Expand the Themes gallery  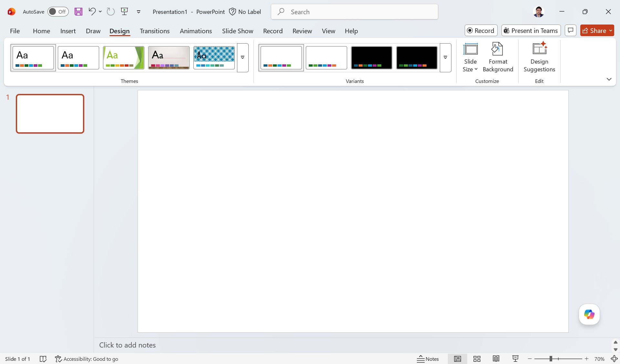point(243,57)
